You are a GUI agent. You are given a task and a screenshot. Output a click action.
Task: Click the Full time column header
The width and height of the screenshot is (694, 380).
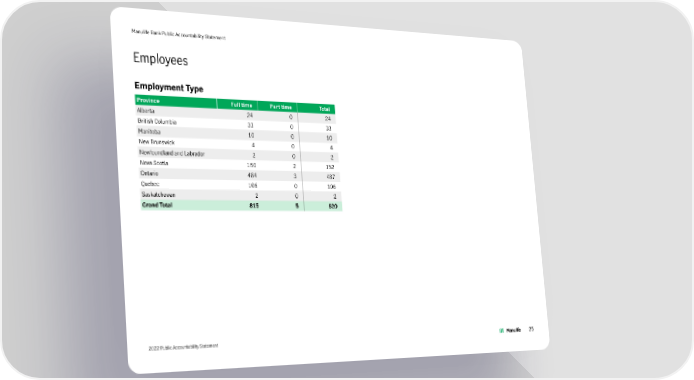coord(241,105)
